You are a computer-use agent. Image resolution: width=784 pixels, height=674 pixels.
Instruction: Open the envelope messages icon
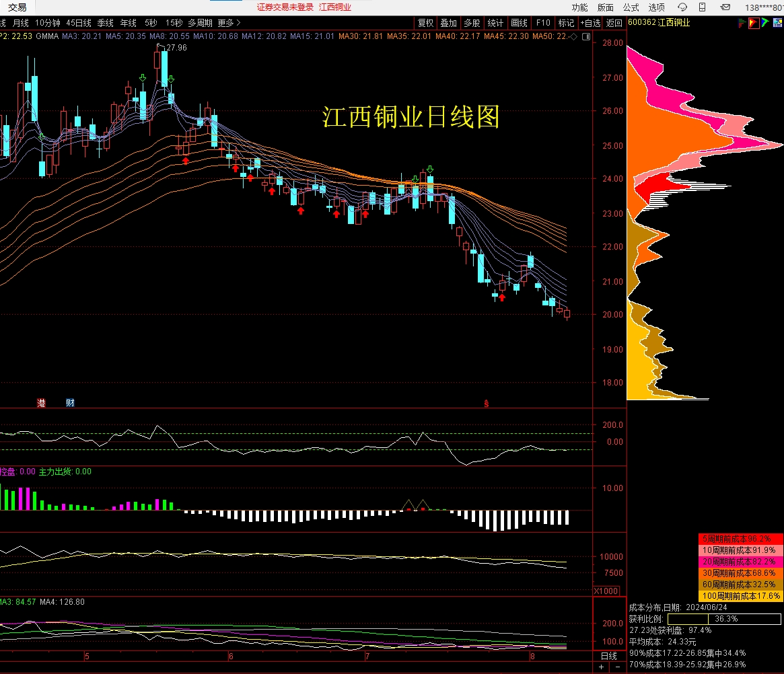point(725,7)
